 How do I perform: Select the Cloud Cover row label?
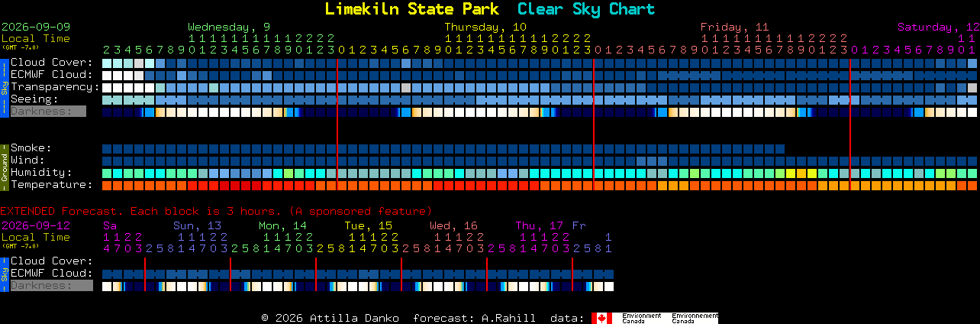coord(51,63)
